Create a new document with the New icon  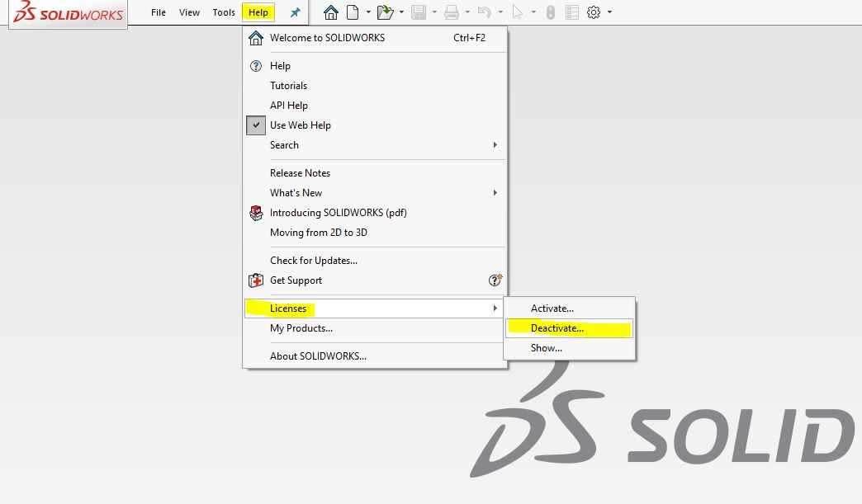tap(353, 12)
